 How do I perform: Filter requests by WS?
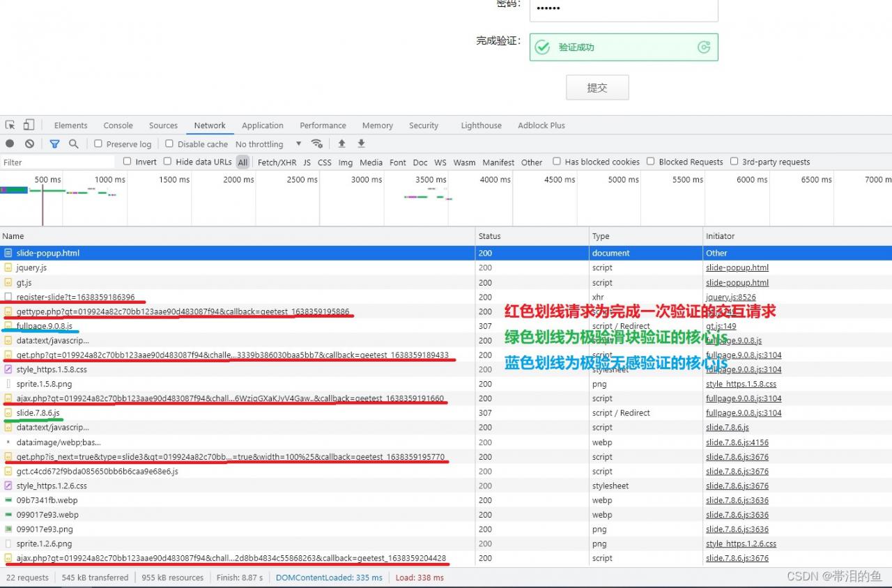click(440, 162)
